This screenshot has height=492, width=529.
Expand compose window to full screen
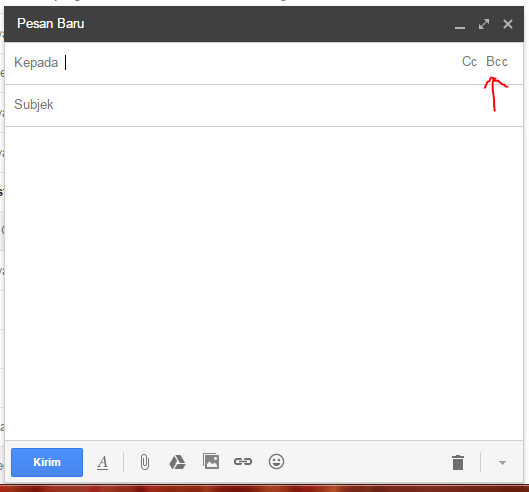(484, 24)
